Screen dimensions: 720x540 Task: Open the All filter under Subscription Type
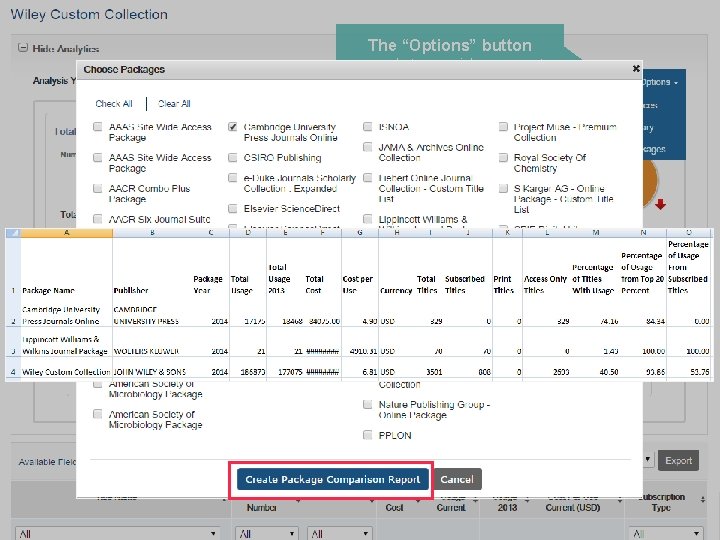666,534
